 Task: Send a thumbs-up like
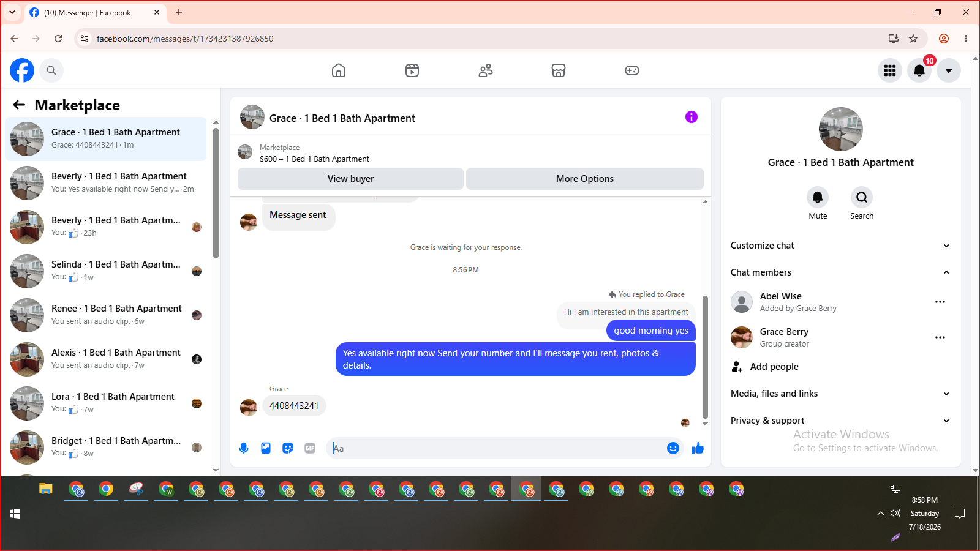click(x=698, y=448)
